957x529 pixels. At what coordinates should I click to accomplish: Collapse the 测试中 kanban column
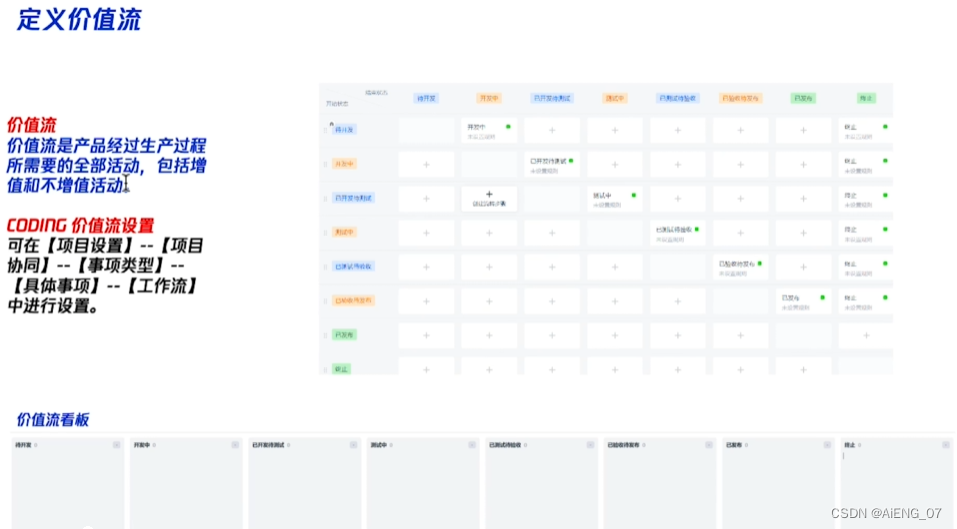472,445
